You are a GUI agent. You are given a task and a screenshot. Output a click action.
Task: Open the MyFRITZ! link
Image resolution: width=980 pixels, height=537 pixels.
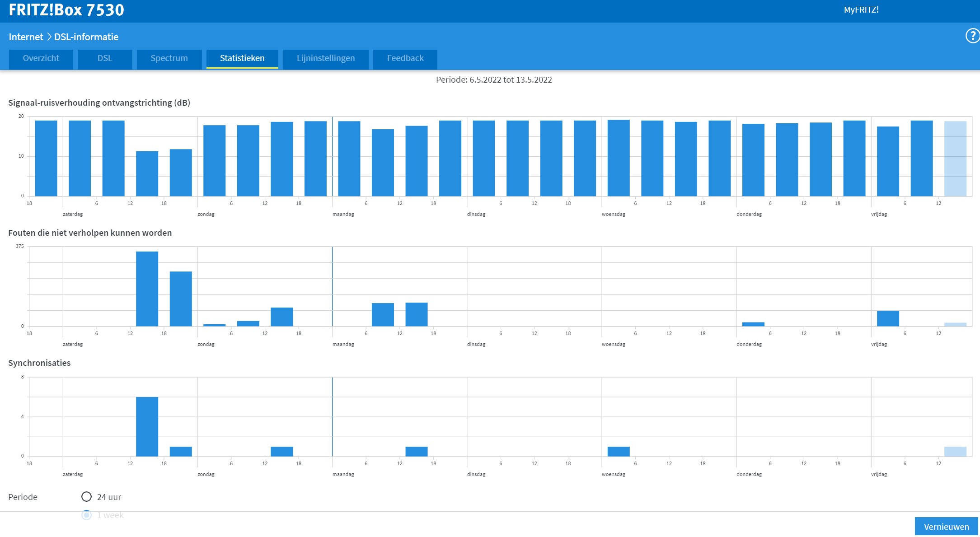(861, 10)
